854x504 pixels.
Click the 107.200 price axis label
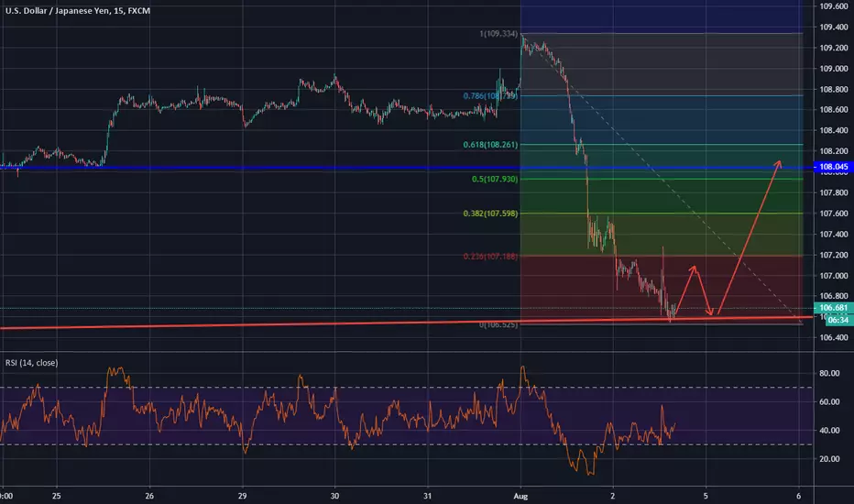pyautogui.click(x=833, y=255)
